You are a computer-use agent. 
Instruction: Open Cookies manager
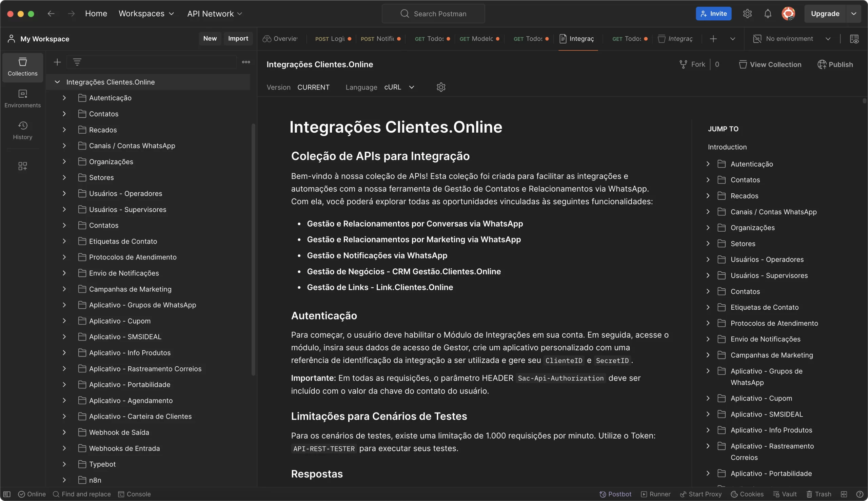[x=747, y=494]
